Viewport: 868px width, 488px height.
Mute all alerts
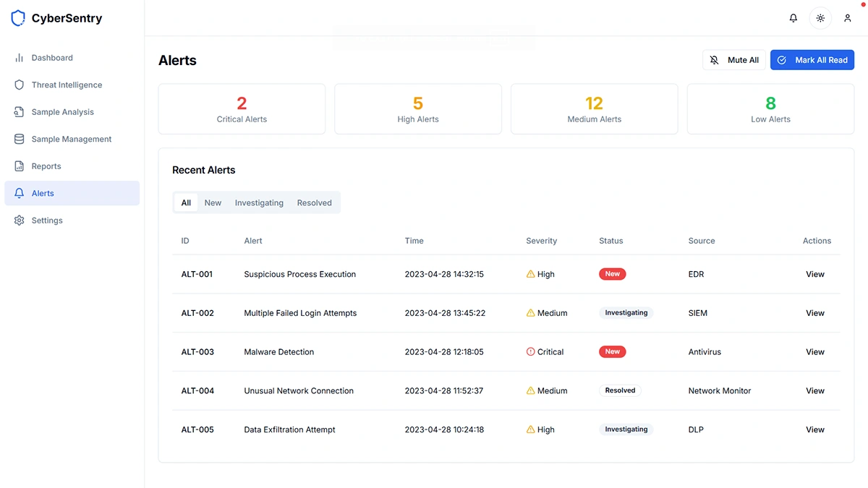click(734, 60)
